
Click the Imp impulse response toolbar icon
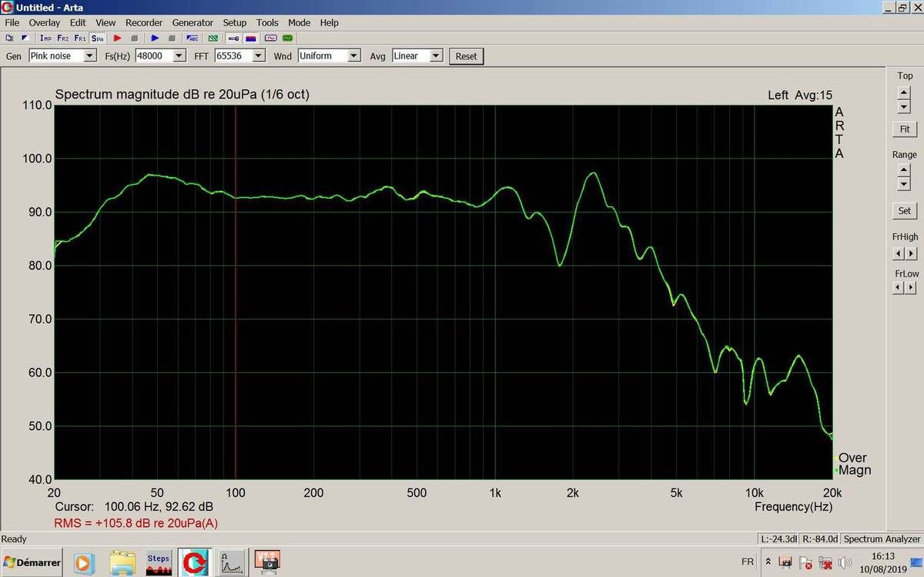pyautogui.click(x=45, y=38)
